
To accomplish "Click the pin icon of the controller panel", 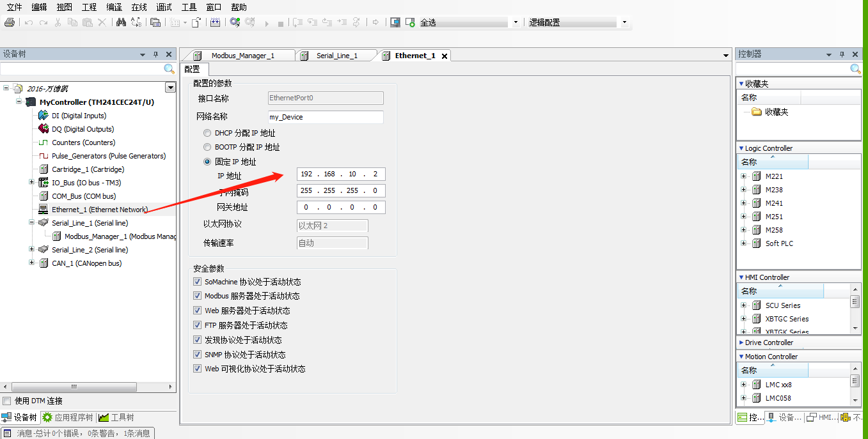I will pos(842,54).
